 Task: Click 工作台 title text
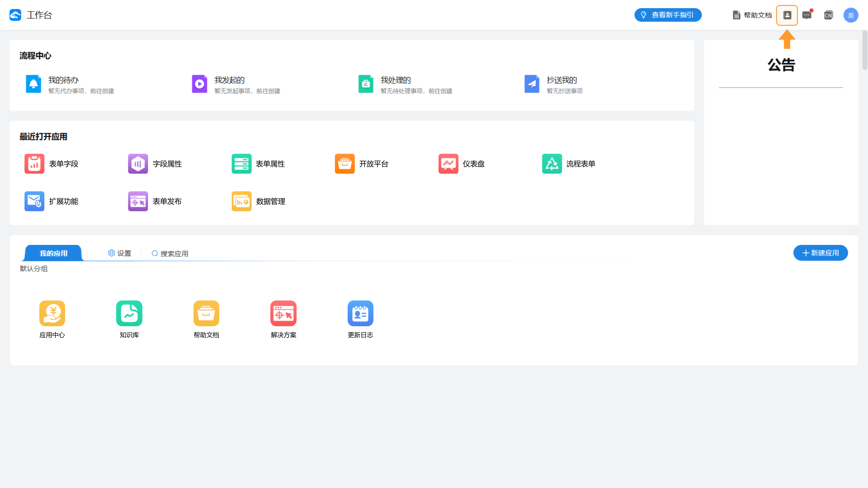(x=39, y=15)
